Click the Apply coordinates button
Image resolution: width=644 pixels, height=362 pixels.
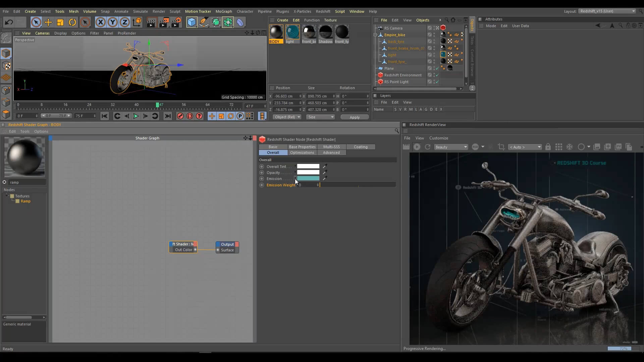coord(355,117)
